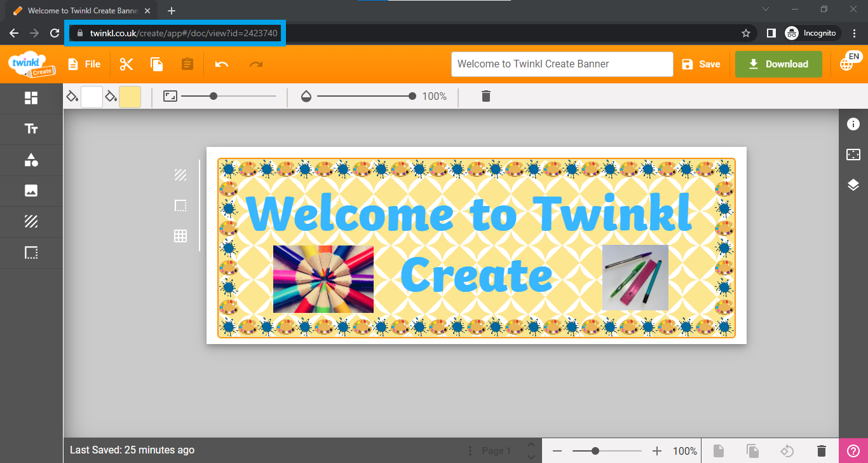Redo the last action
Image resolution: width=868 pixels, height=463 pixels.
coord(256,64)
